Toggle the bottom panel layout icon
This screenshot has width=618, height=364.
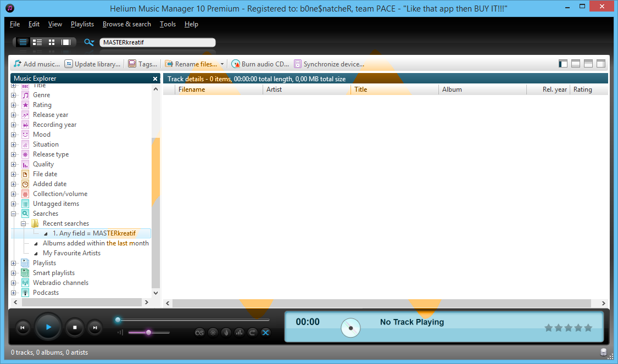576,64
